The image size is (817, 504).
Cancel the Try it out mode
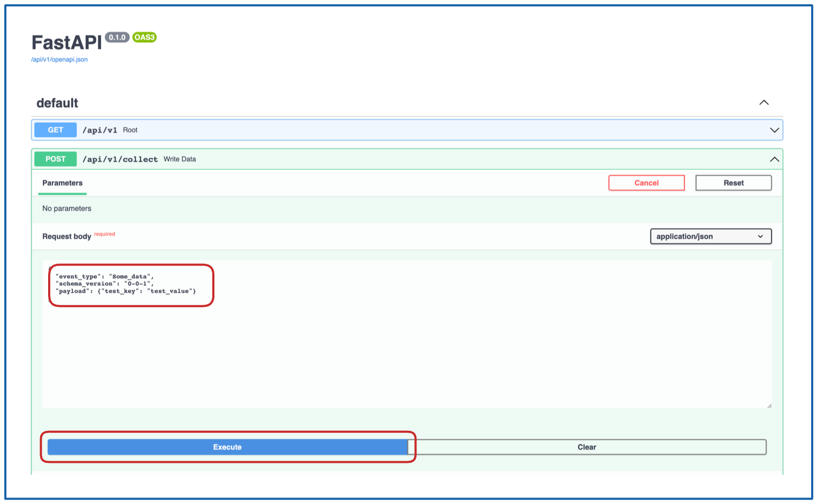(x=646, y=183)
